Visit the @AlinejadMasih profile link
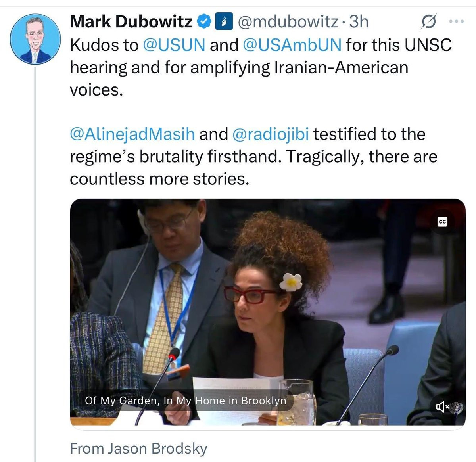Image resolution: width=476 pixels, height=462 pixels. coord(132,134)
